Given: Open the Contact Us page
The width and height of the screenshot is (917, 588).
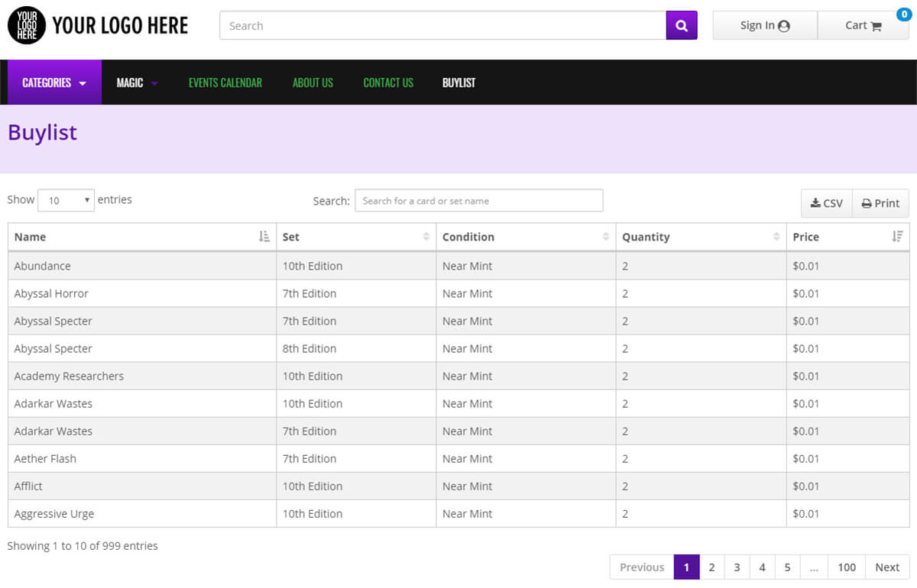Looking at the screenshot, I should 388,82.
